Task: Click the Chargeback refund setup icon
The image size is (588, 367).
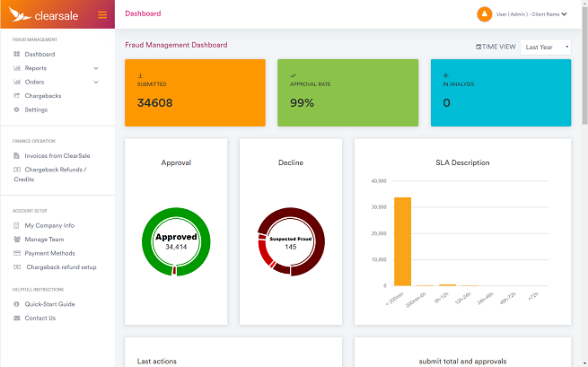Action: pyautogui.click(x=17, y=267)
